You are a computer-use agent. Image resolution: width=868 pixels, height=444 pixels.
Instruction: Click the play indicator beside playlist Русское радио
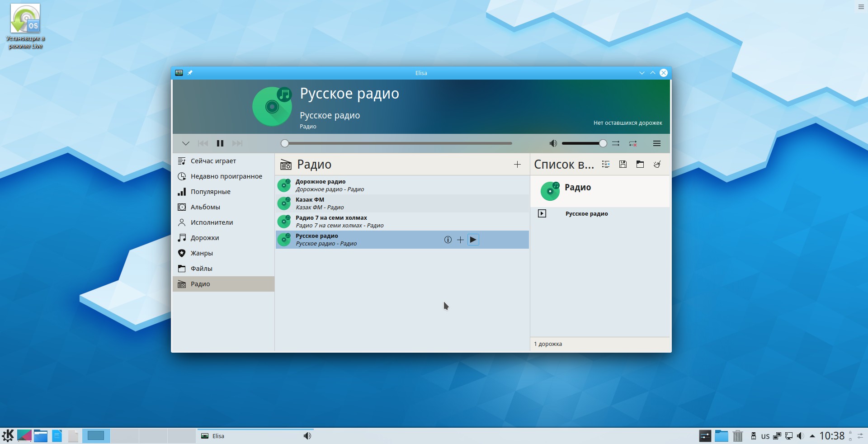542,214
